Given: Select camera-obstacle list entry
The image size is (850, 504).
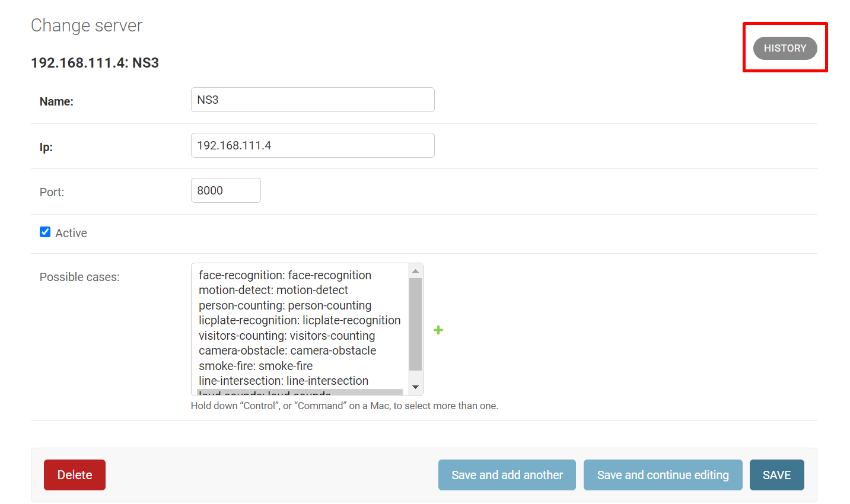Looking at the screenshot, I should pyautogui.click(x=287, y=350).
